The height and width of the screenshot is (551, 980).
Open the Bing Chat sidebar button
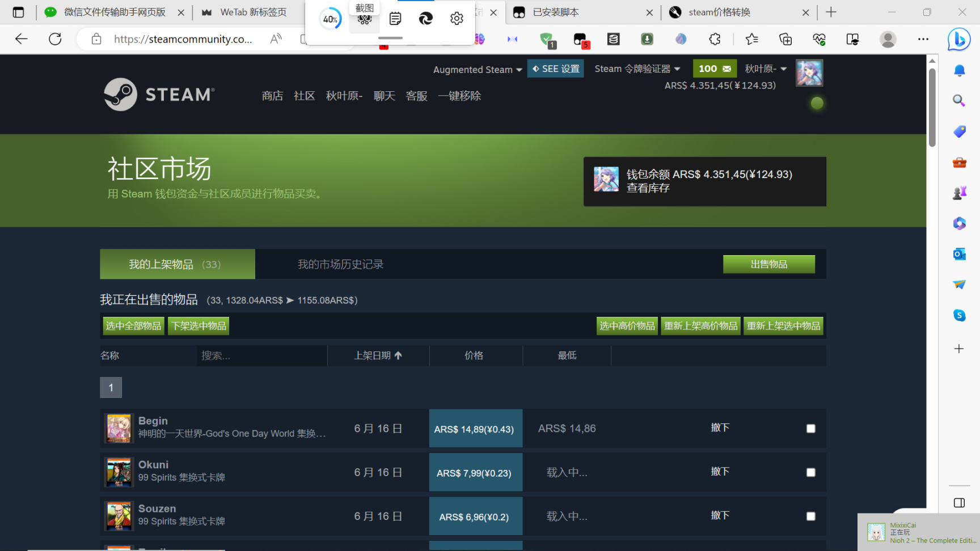(x=959, y=39)
